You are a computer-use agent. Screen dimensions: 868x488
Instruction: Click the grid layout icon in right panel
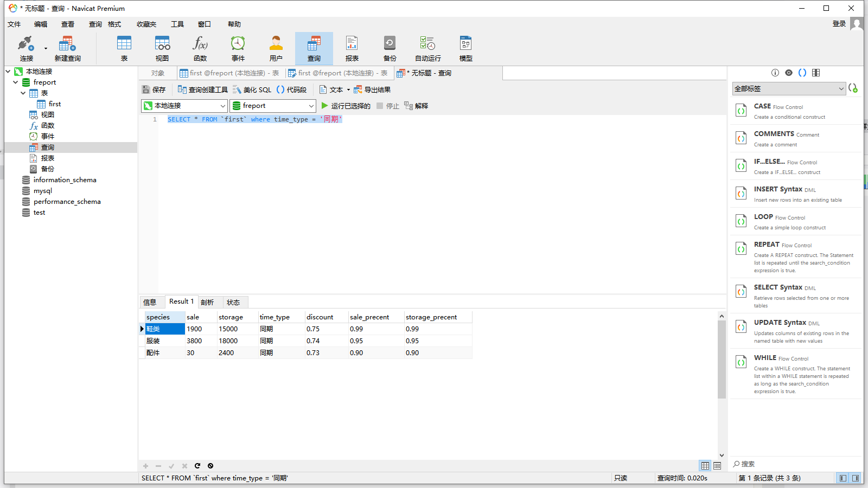pos(816,73)
